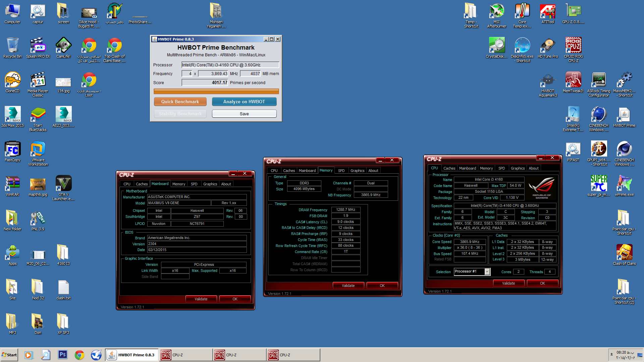Launch HWBOT Aquamark3 icon
Screen dimensions: 644x362
547,84
